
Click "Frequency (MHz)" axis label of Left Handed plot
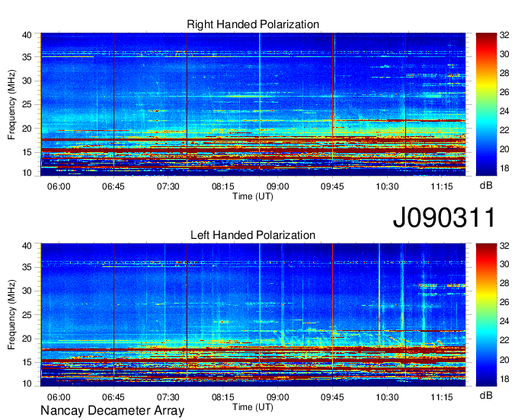pos(11,315)
